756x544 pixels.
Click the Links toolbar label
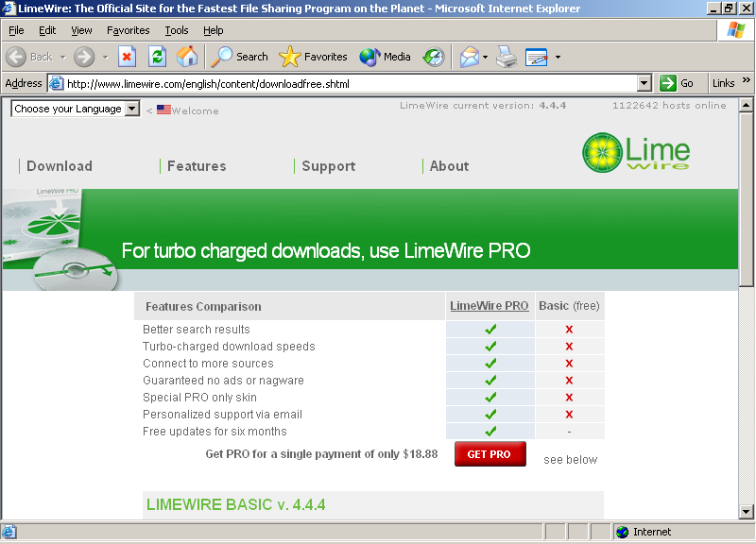[723, 83]
